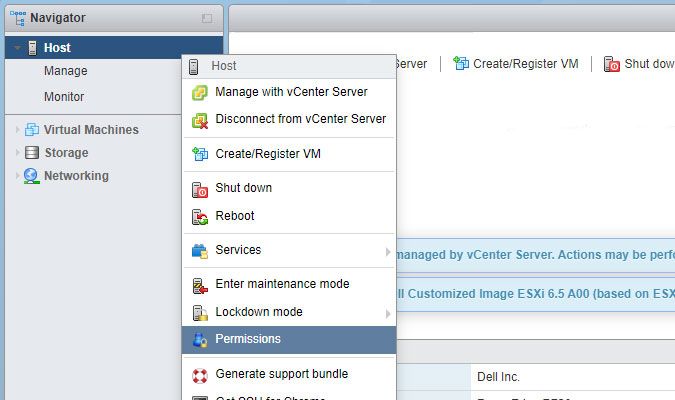Click Shut down button in toolbar
The width and height of the screenshot is (675, 400).
pos(640,63)
